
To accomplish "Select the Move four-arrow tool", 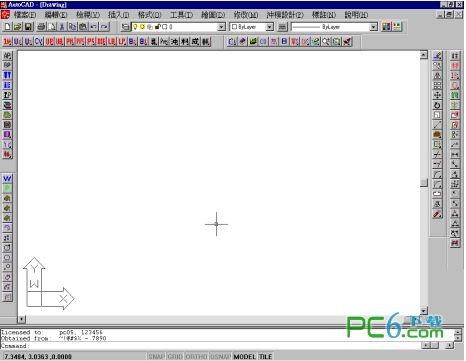I will point(437,95).
